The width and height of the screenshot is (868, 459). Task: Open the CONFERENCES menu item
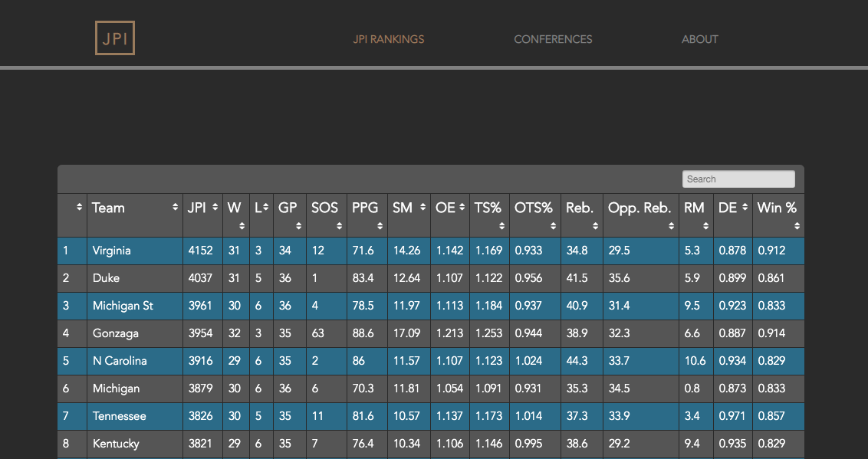click(553, 39)
